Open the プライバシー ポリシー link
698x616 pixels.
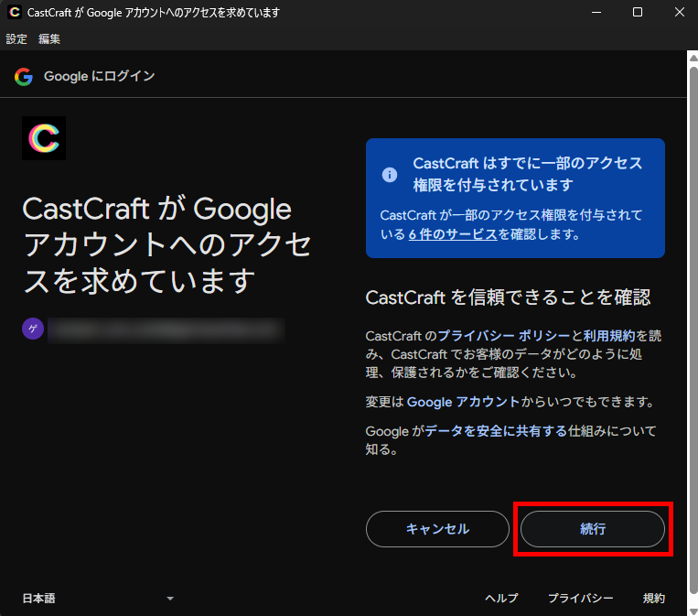[504, 335]
